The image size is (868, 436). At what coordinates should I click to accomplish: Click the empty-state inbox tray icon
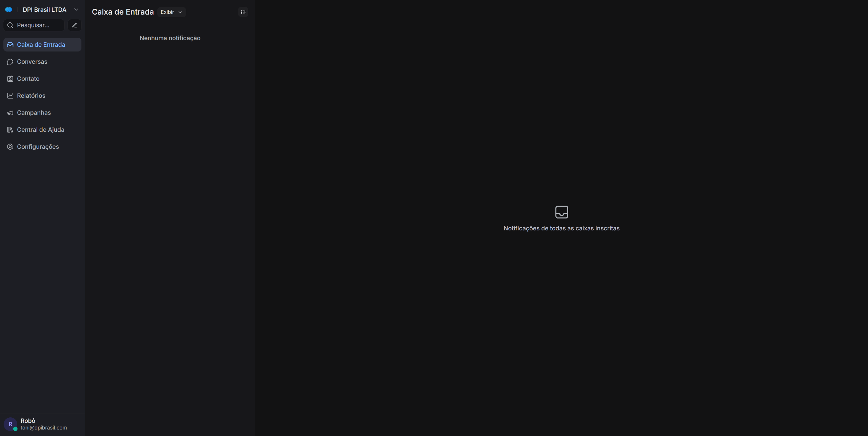pos(561,212)
